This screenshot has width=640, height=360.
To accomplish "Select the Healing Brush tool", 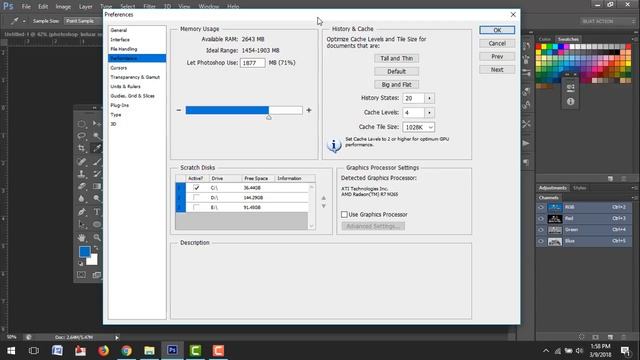I will (82, 162).
